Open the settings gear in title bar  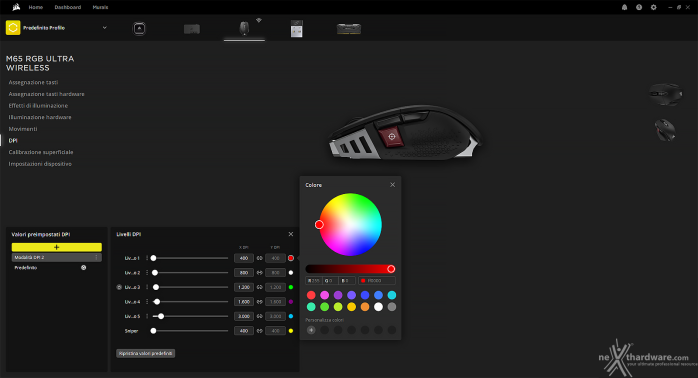pyautogui.click(x=653, y=7)
